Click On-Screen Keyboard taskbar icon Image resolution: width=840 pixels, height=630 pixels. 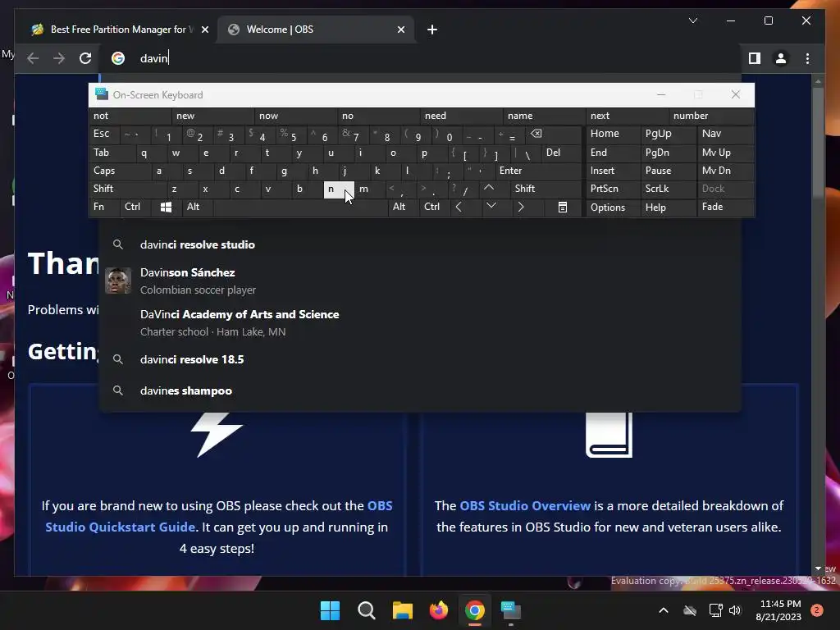click(x=510, y=610)
